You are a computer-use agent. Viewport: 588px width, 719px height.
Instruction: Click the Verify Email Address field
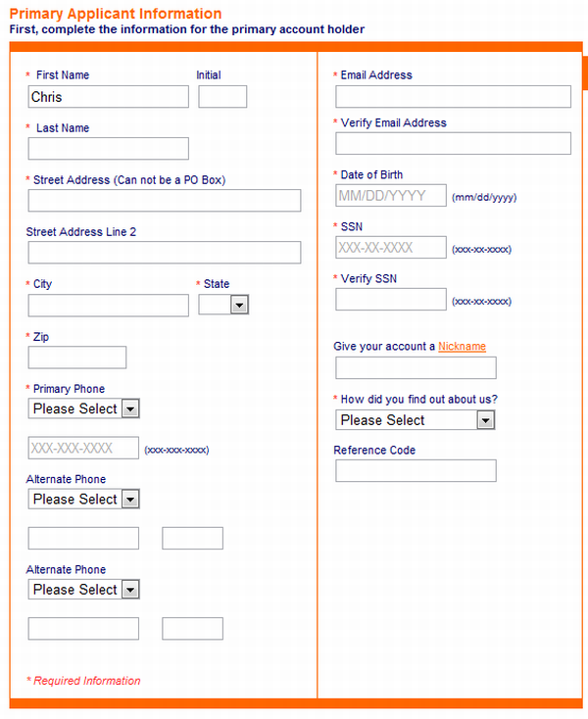click(x=453, y=144)
